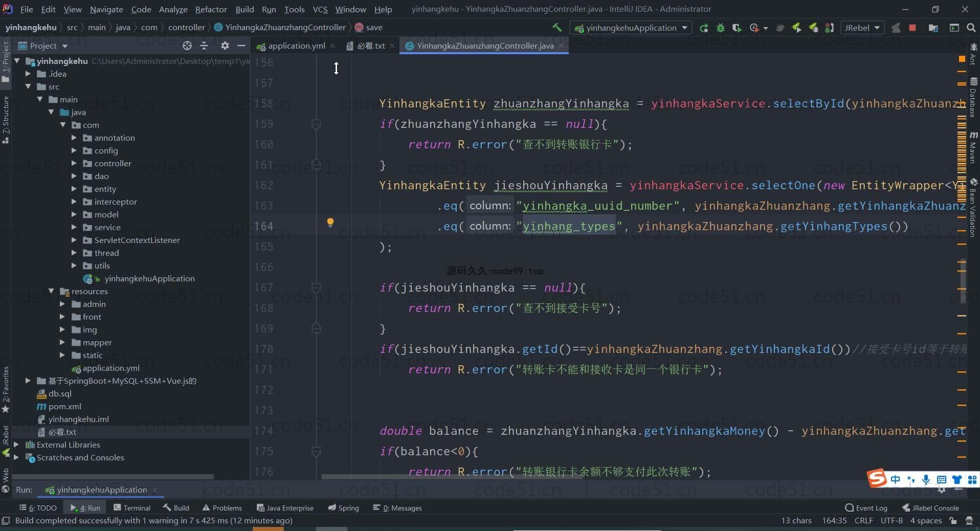Open the Database side tool window

tap(973, 97)
